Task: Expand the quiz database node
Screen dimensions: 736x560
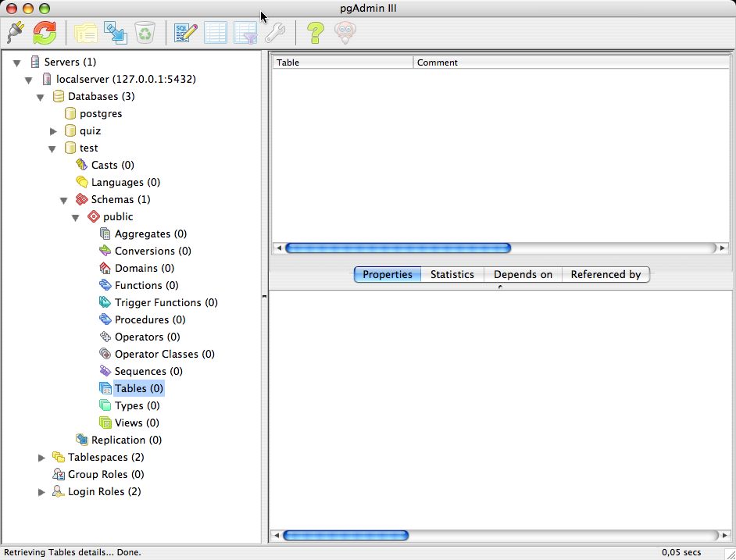Action: (x=54, y=131)
